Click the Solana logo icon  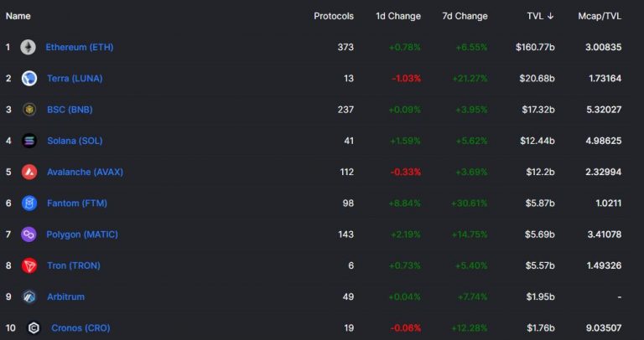29,141
